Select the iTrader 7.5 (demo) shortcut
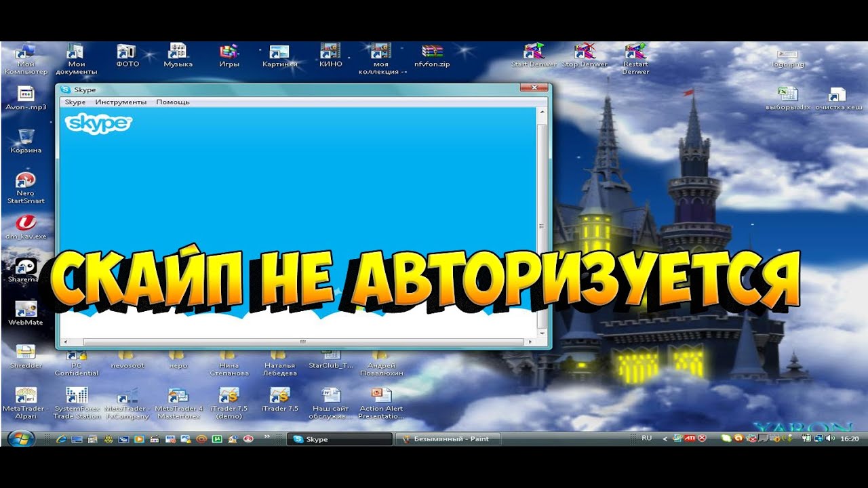Screen dimensions: 868x488 (x=229, y=404)
